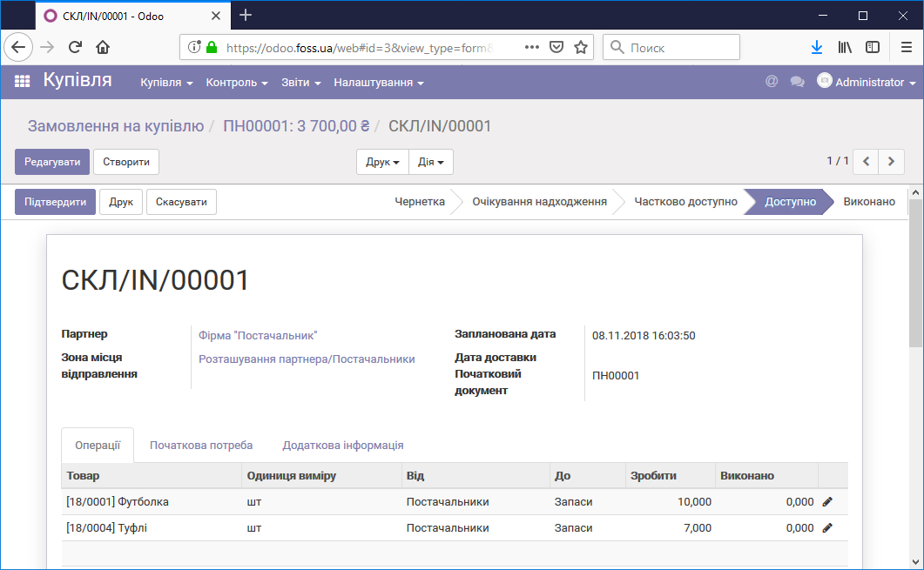Click the vertical scrollbar thumb
This screenshot has height=570, width=924.
point(916,273)
